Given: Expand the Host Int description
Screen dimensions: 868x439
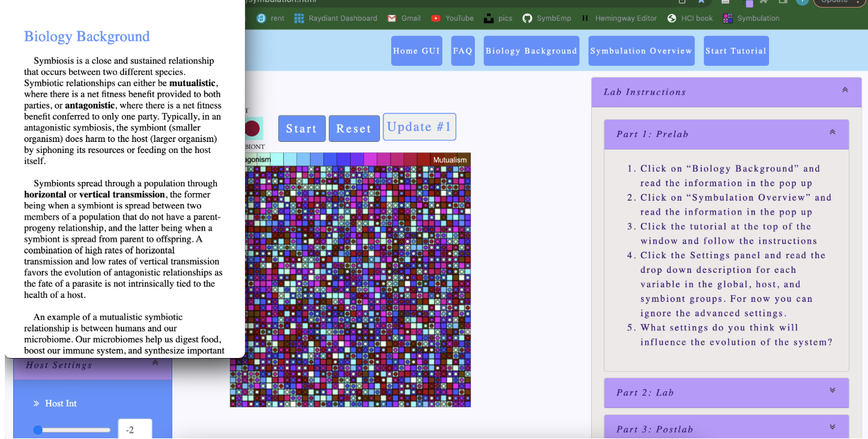Looking at the screenshot, I should point(37,404).
